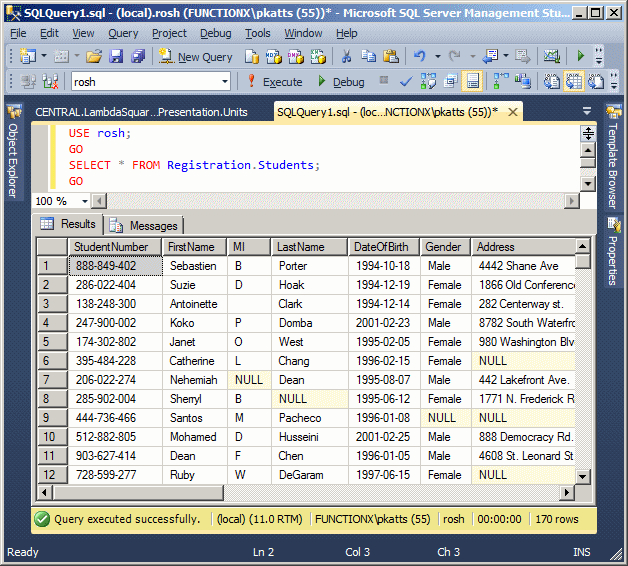The image size is (628, 566).
Task: Click the Connect icon left of Change Connection
Action: tap(28, 82)
